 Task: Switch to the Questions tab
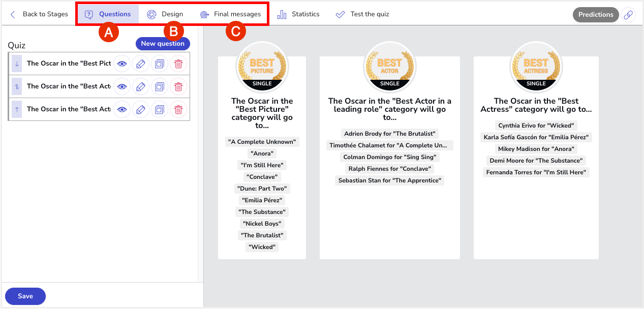pos(108,14)
